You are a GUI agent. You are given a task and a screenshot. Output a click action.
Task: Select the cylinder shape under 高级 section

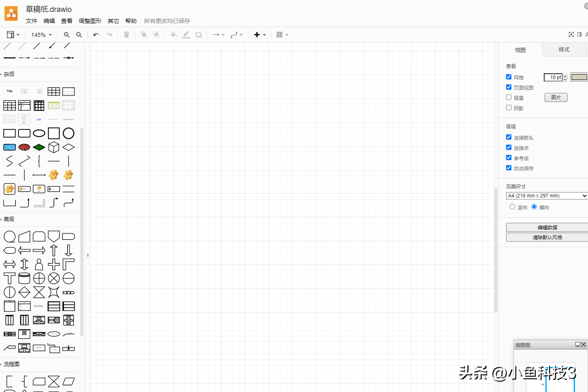(24, 278)
